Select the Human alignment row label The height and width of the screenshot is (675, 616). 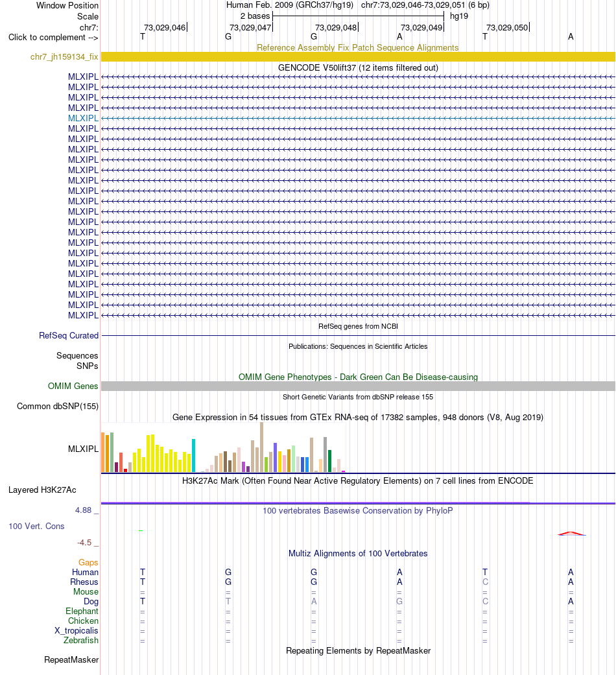[85, 572]
